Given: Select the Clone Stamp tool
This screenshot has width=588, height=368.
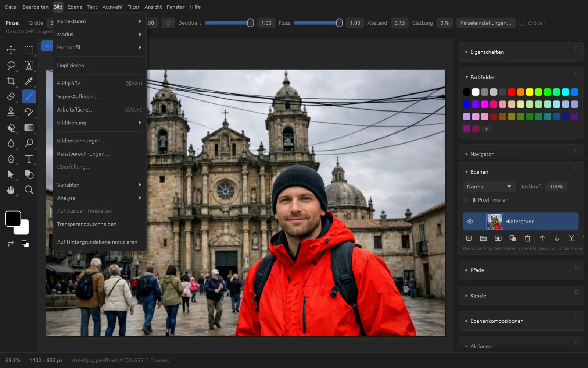Looking at the screenshot, I should coord(11,112).
